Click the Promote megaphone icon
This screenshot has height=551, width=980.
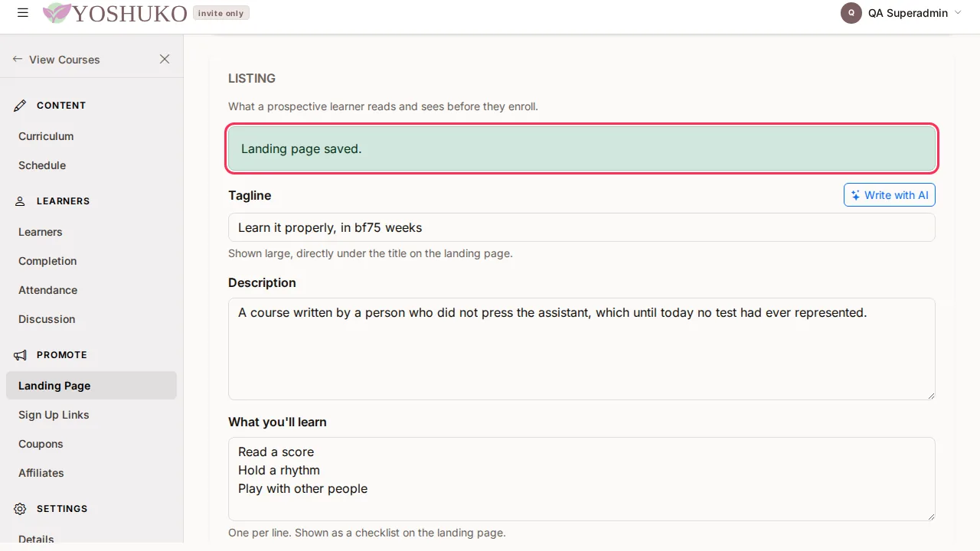[x=21, y=355]
